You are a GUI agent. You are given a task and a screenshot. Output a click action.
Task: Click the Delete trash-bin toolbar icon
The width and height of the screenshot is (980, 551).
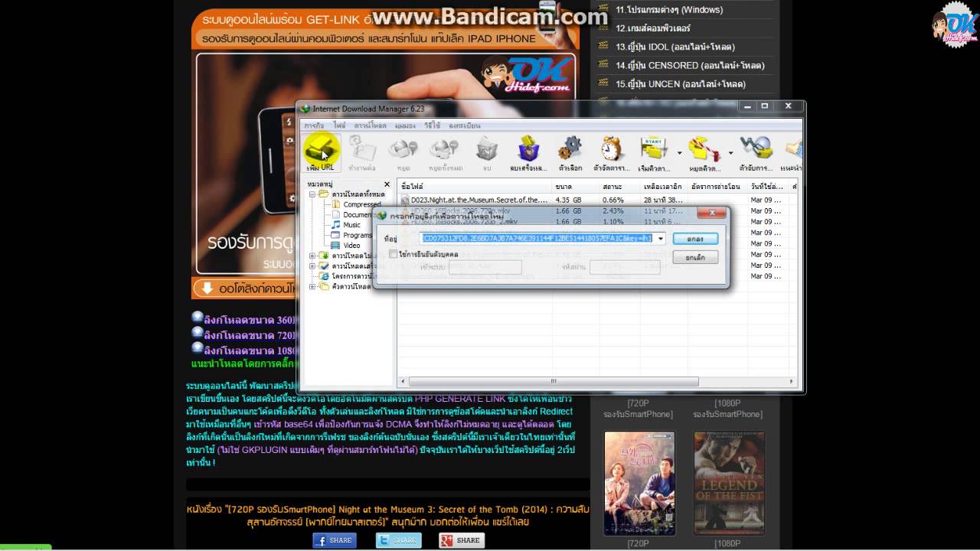click(487, 152)
